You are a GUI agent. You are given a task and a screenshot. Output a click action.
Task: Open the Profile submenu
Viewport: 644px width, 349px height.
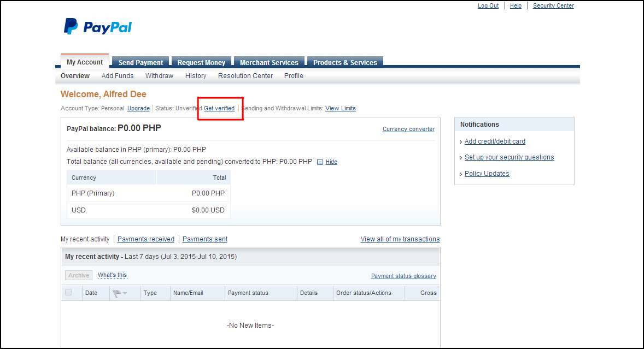[294, 76]
